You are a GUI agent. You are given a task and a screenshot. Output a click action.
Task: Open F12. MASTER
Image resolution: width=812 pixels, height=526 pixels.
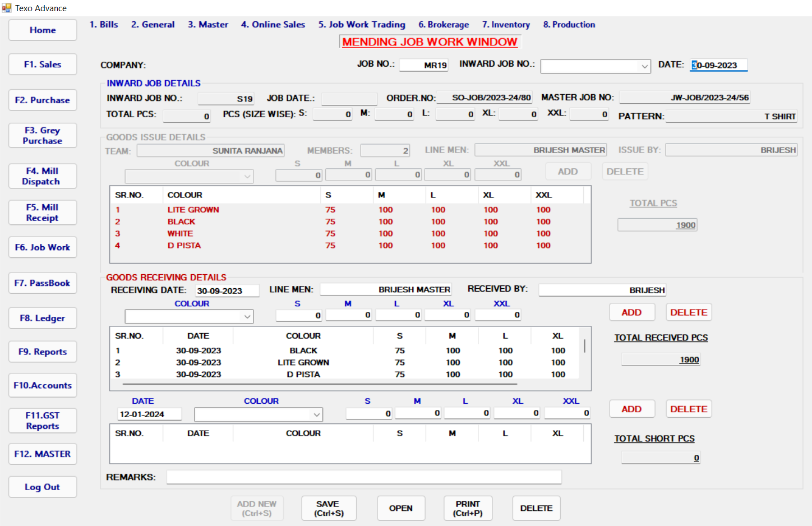point(43,454)
